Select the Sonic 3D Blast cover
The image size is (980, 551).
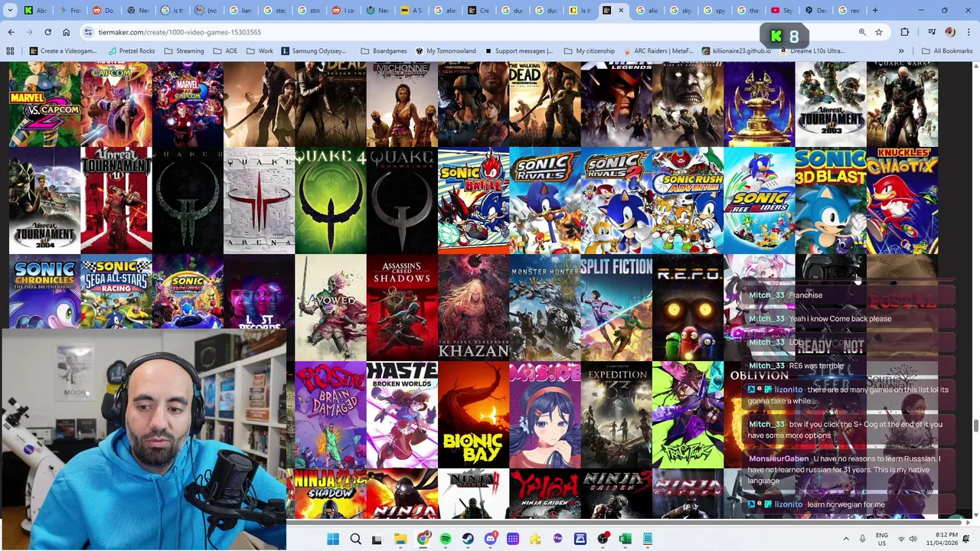pos(831,201)
